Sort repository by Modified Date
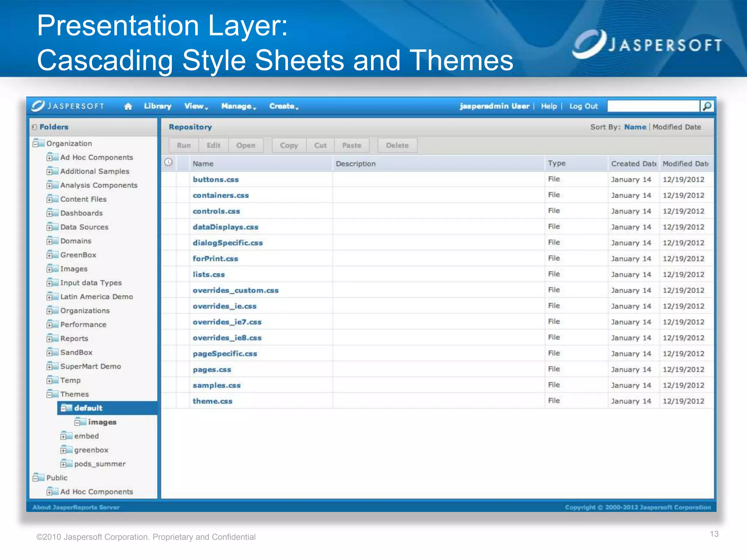This screenshot has height=560, width=747. click(x=677, y=127)
